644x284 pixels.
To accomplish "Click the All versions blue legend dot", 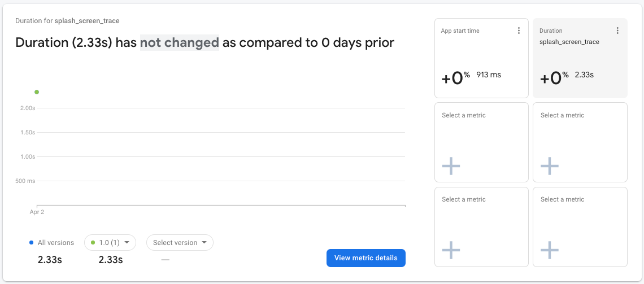I will [x=31, y=243].
